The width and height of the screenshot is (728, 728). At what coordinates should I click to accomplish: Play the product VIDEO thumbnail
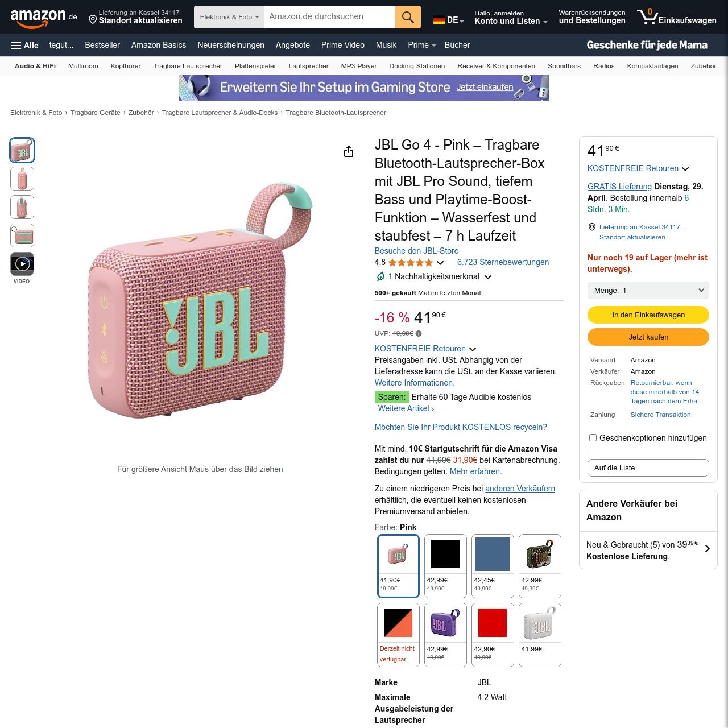click(22, 264)
